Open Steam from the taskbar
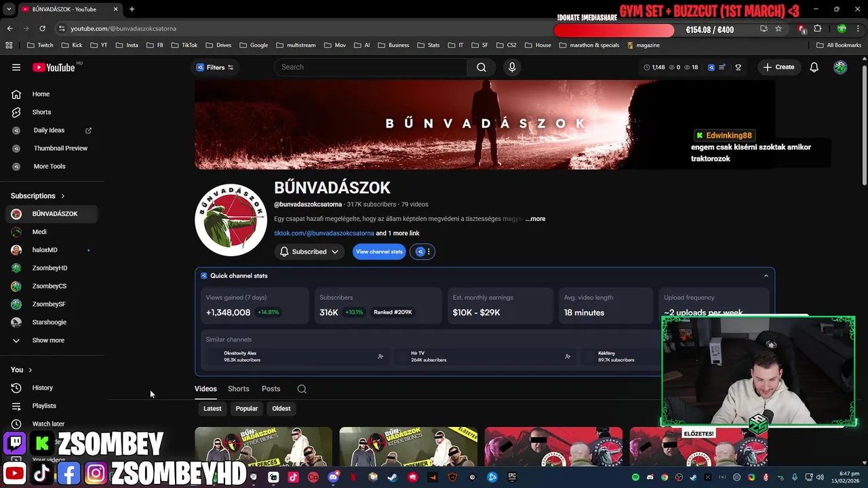 click(x=393, y=477)
